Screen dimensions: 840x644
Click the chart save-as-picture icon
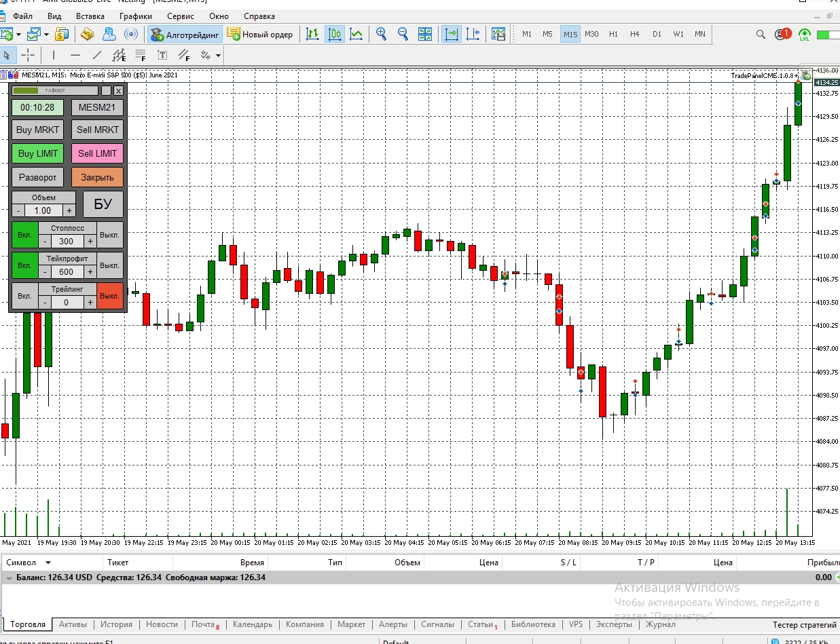(498, 34)
